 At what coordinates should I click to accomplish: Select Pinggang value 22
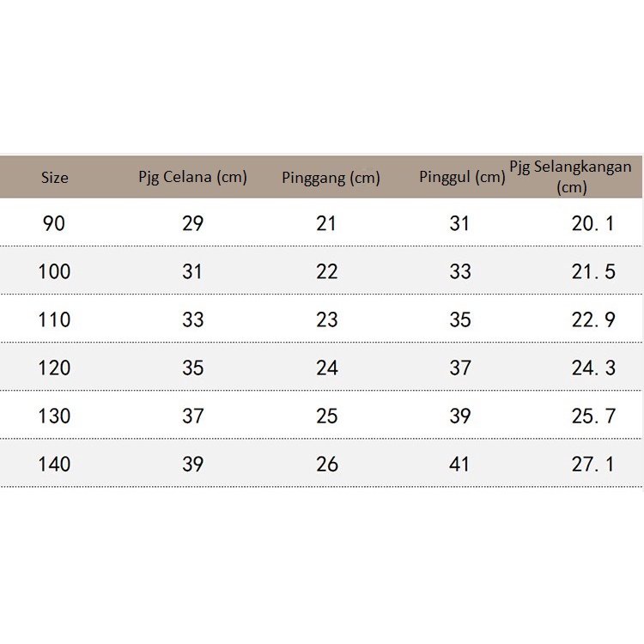click(327, 271)
